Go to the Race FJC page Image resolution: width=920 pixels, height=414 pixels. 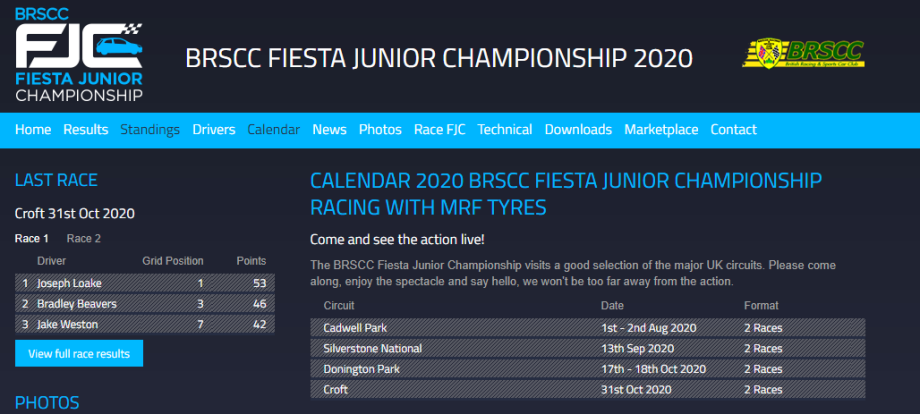click(x=439, y=130)
